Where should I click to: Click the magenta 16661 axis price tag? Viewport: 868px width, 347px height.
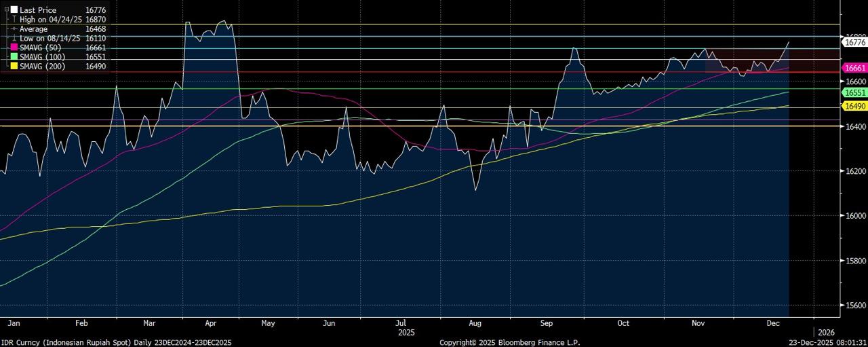[854, 69]
